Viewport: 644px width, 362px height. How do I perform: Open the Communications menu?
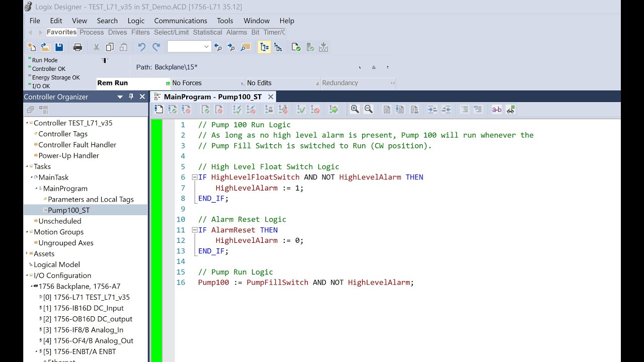tap(181, 21)
